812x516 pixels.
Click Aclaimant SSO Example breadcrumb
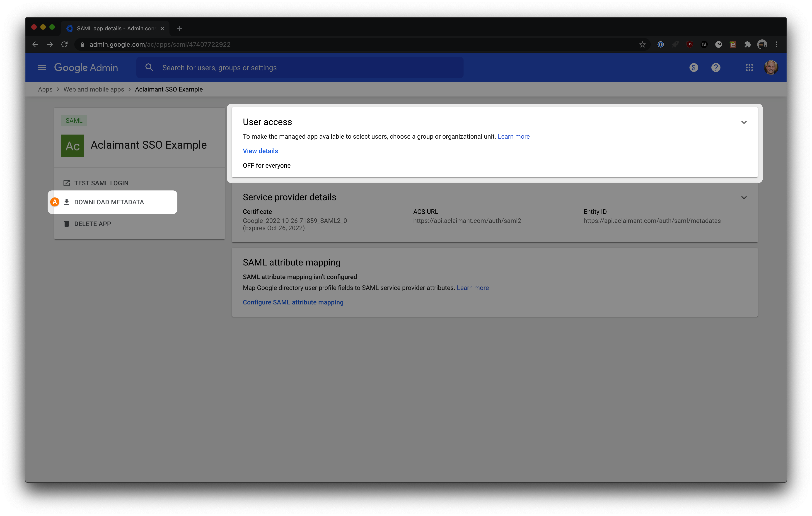tap(169, 89)
